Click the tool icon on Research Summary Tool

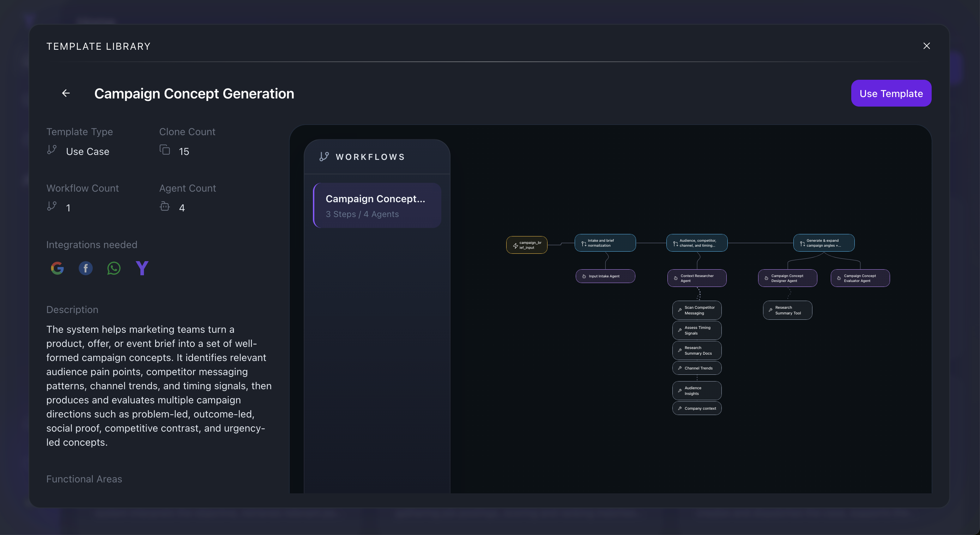(x=770, y=310)
